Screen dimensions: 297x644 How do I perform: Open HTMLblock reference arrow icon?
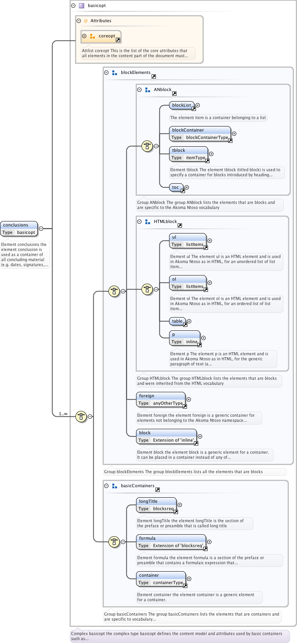180,225
